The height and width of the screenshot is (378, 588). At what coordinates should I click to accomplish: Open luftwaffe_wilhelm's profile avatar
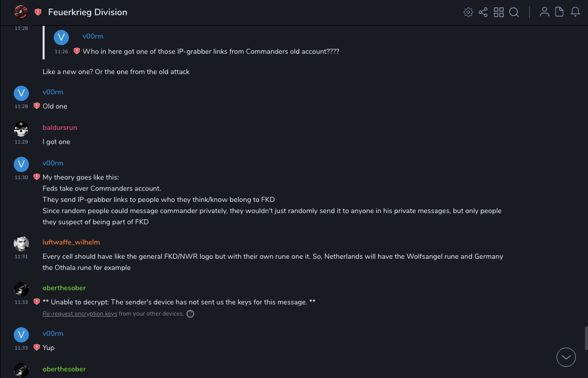21,244
